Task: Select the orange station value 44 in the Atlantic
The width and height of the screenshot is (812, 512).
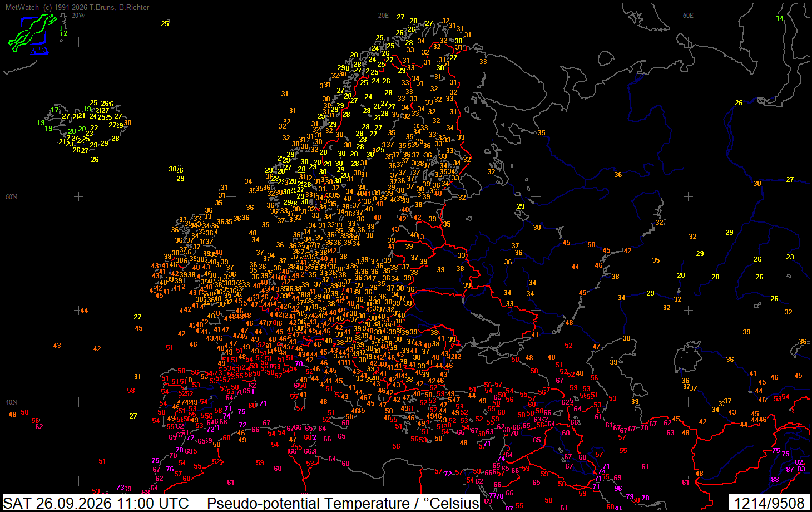Action: coord(84,310)
